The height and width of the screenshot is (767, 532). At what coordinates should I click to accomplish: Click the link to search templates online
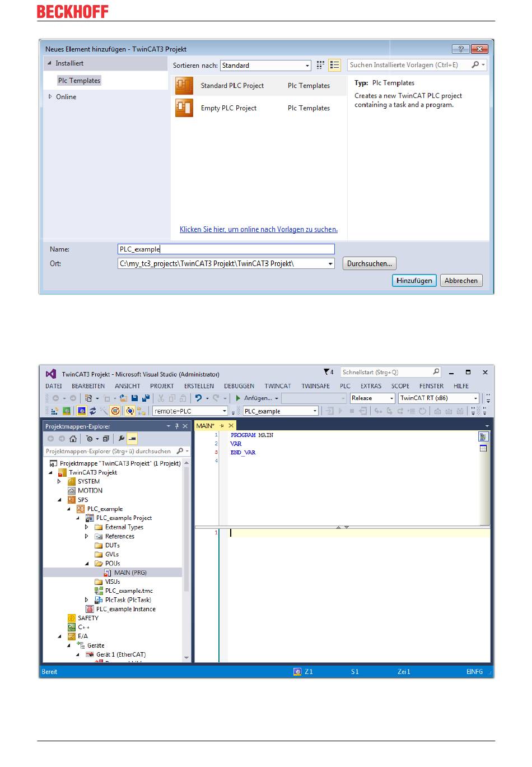[259, 230]
